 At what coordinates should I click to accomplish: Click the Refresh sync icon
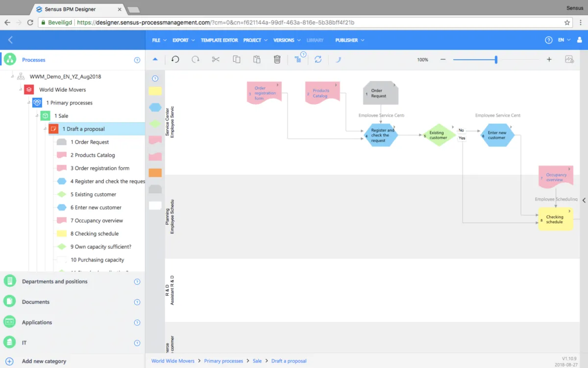pyautogui.click(x=318, y=59)
